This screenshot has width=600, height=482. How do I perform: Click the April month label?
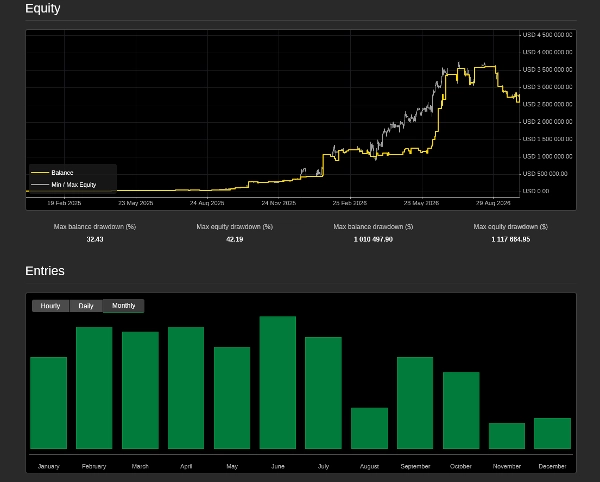pos(186,466)
